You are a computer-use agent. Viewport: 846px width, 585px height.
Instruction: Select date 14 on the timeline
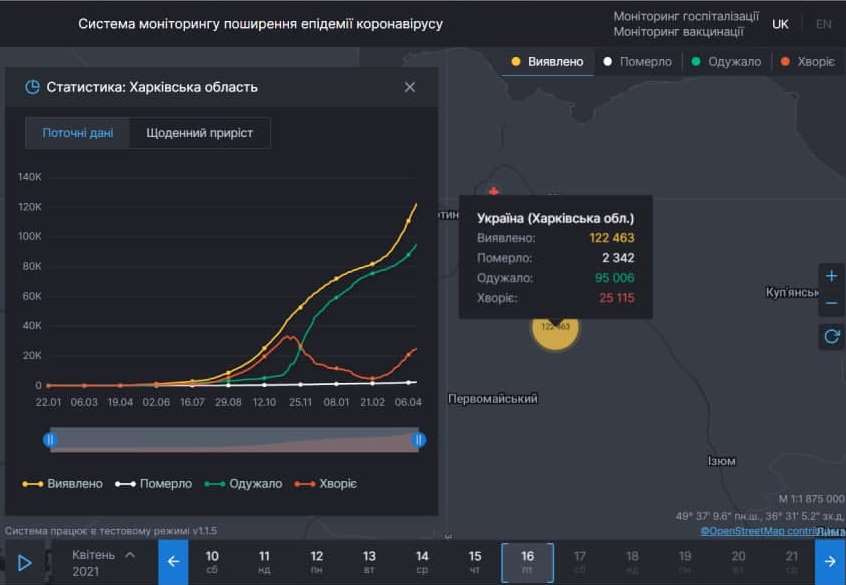[421, 561]
